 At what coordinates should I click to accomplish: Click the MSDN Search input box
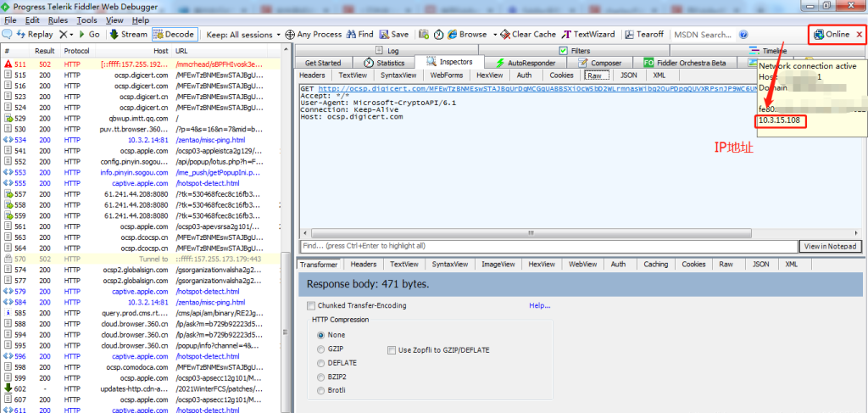[x=703, y=34]
